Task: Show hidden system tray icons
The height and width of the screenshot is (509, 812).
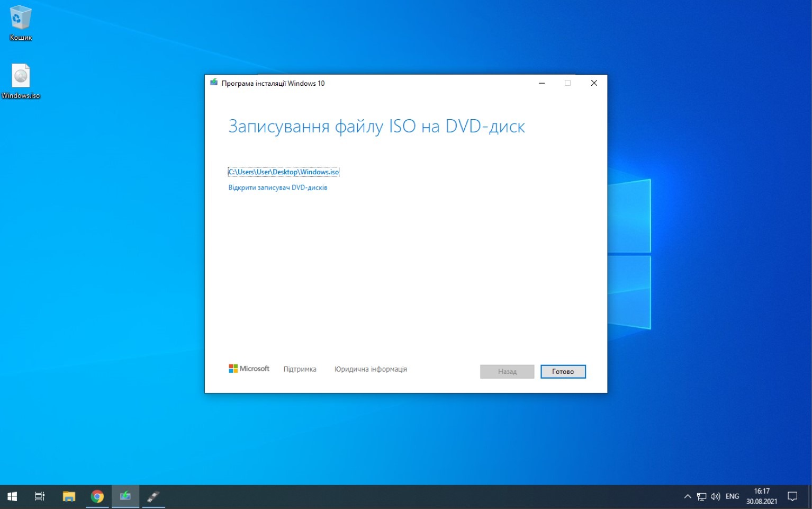Action: [x=688, y=496]
